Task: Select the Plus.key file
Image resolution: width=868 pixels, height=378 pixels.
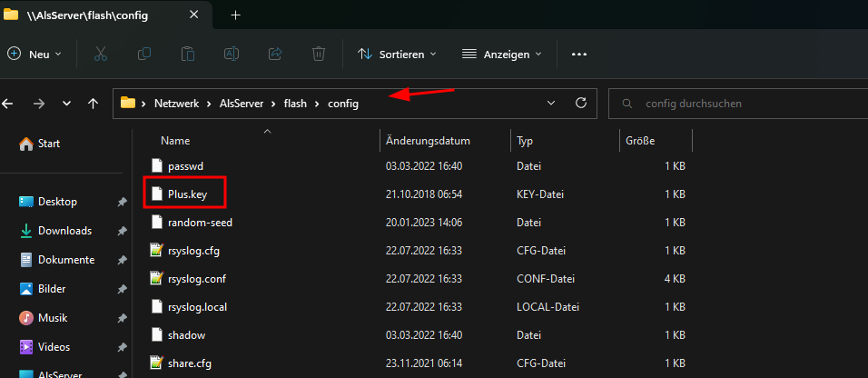Action: [187, 194]
